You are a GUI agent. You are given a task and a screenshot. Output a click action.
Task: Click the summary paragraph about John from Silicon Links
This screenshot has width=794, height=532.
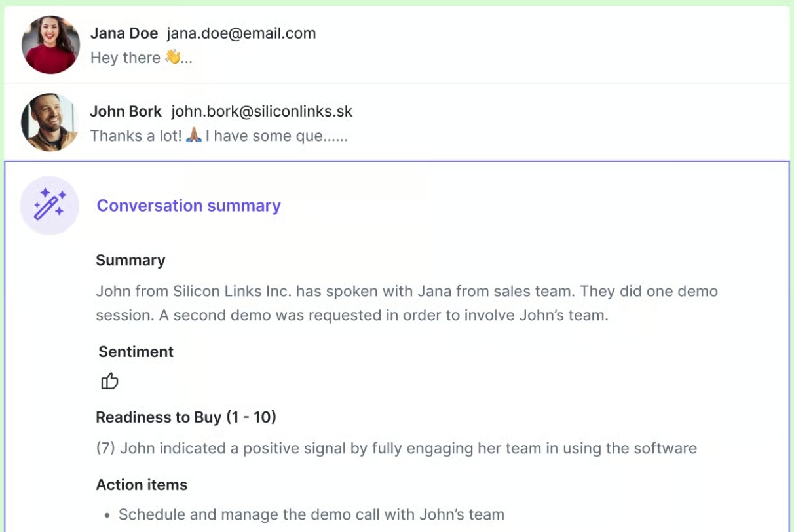point(407,303)
